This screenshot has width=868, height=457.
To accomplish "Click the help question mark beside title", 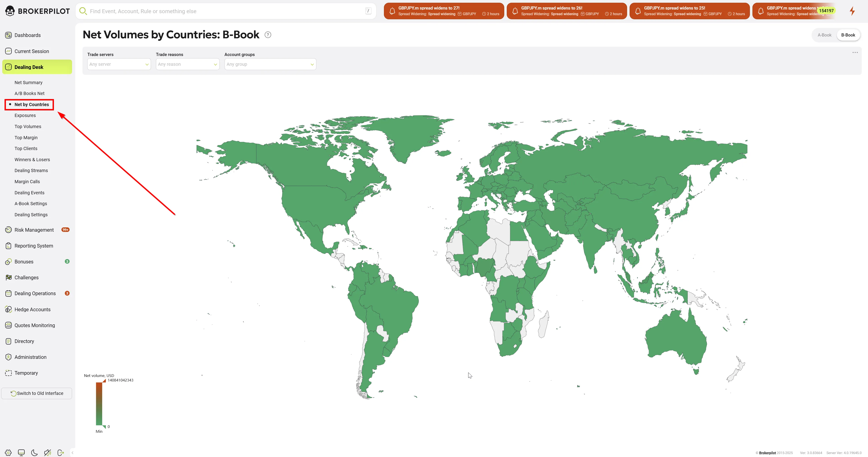I will tap(268, 35).
